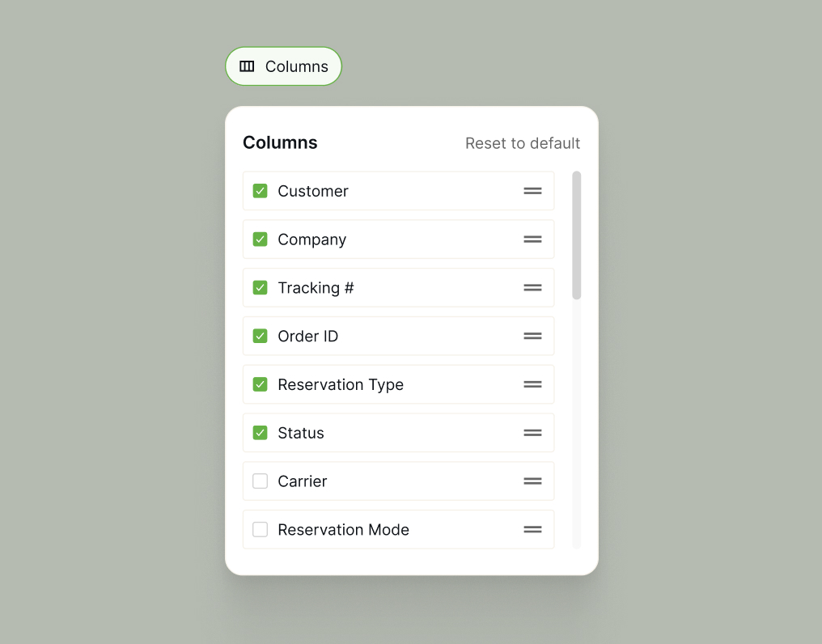Click Reset to default link
This screenshot has height=644, width=822.
pos(523,143)
